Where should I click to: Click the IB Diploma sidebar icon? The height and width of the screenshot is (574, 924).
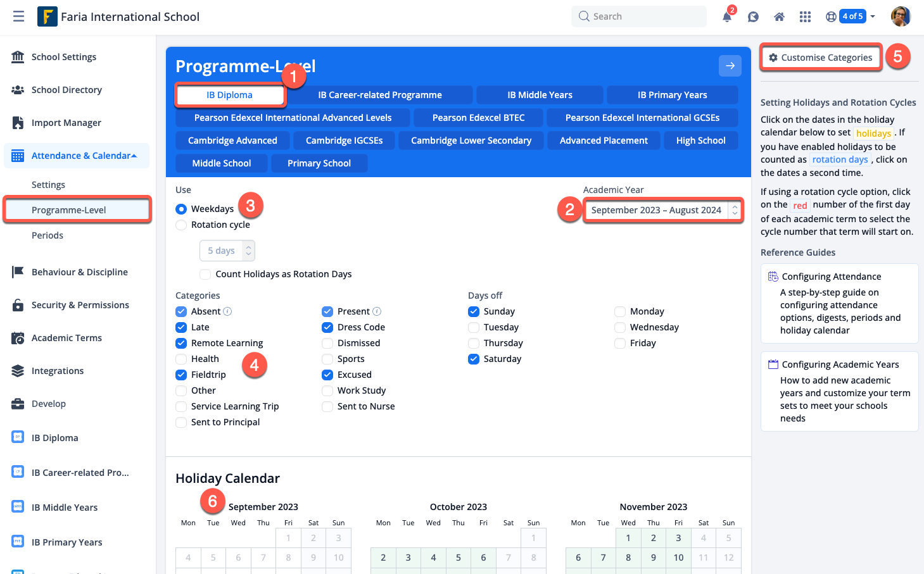(18, 437)
